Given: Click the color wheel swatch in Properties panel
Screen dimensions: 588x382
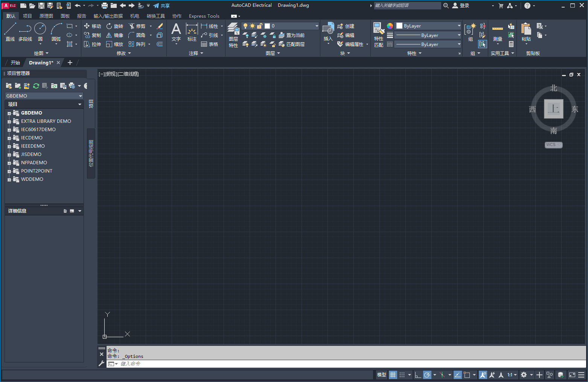Looking at the screenshot, I should point(389,26).
